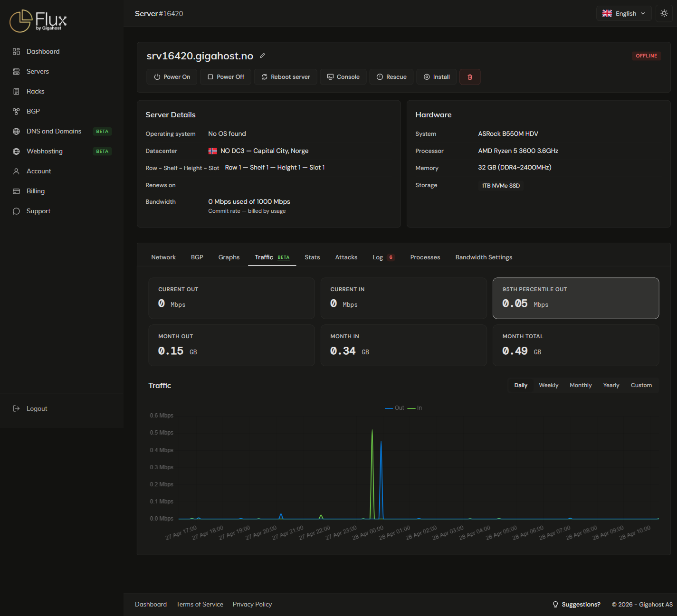677x616 pixels.
Task: Click the Current Out stat card
Action: pyautogui.click(x=231, y=298)
